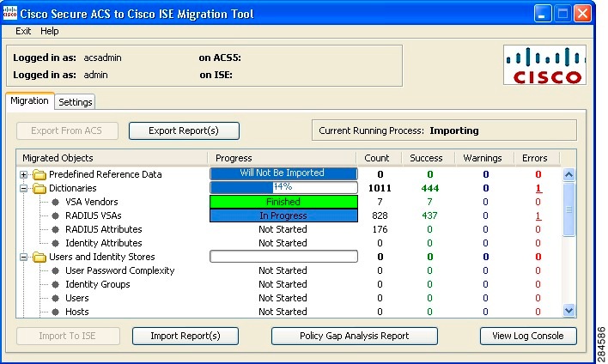Select the Predefined Reference Data folder icon
This screenshot has height=364, width=608.
tap(40, 175)
